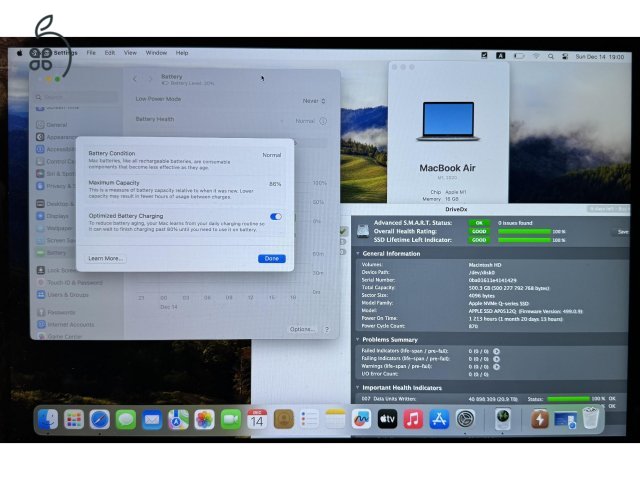Open the App Store in the Dock
The height and width of the screenshot is (480, 640).
[439, 419]
